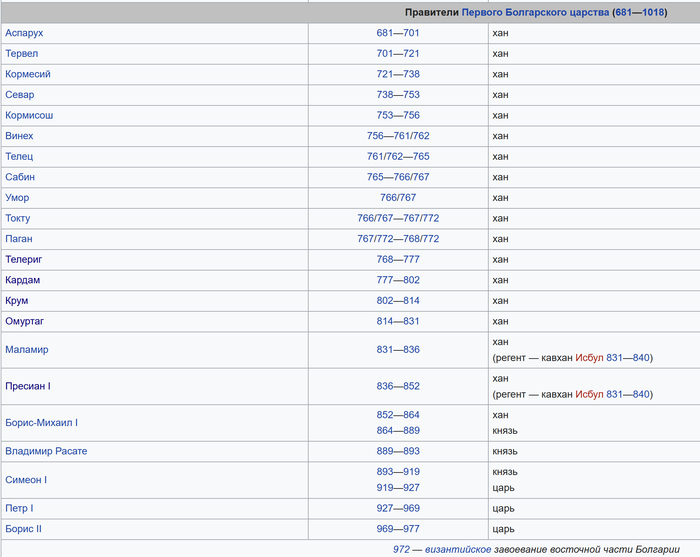Image resolution: width=700 pixels, height=557 pixels.
Task: Click red Исбул link in Маламир row
Action: coord(589,358)
